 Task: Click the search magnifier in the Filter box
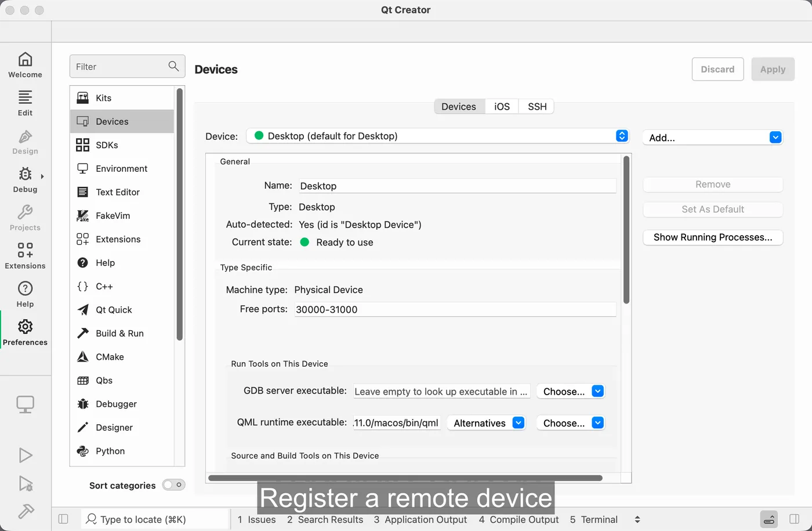(173, 66)
